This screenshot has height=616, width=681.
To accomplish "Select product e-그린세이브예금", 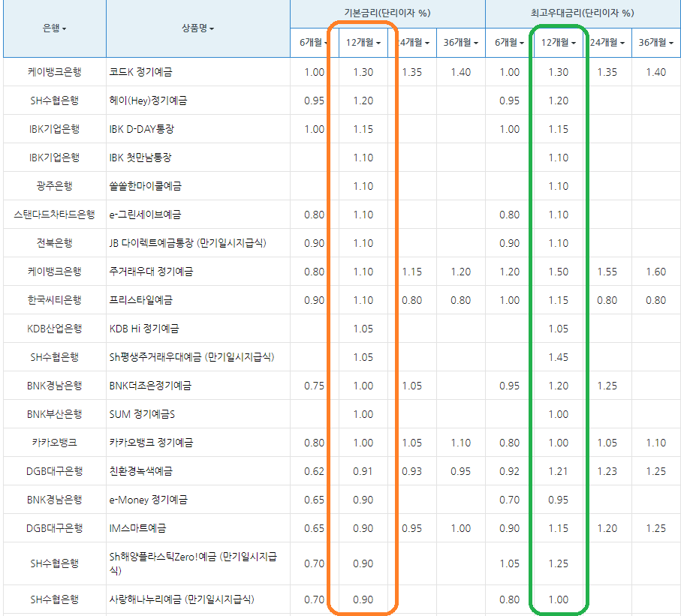I will (x=145, y=215).
